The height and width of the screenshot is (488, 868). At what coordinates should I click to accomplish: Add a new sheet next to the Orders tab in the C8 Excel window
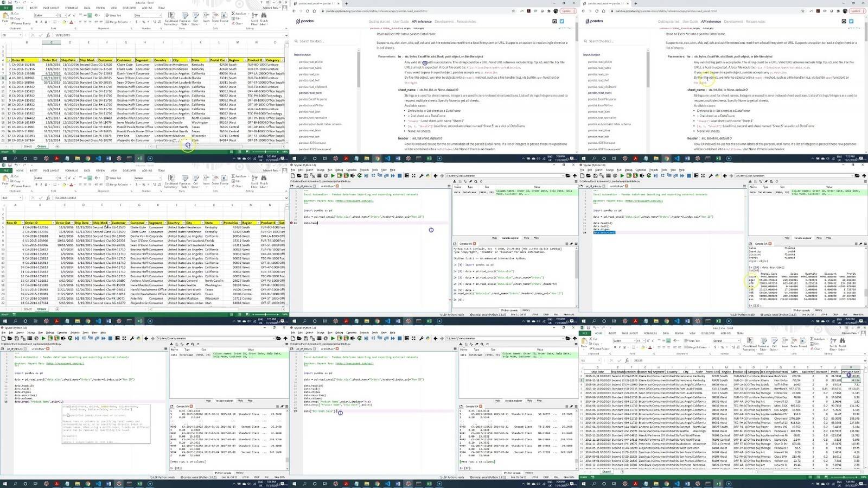point(57,147)
